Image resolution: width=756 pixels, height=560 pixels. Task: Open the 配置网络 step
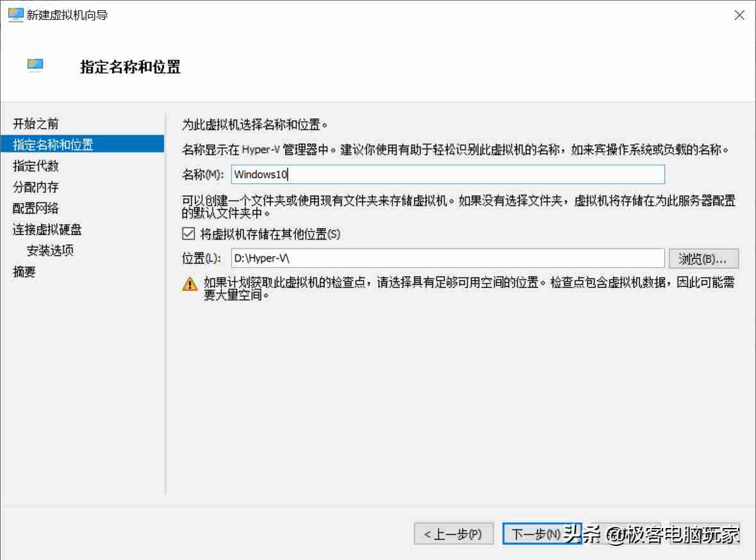click(x=36, y=208)
